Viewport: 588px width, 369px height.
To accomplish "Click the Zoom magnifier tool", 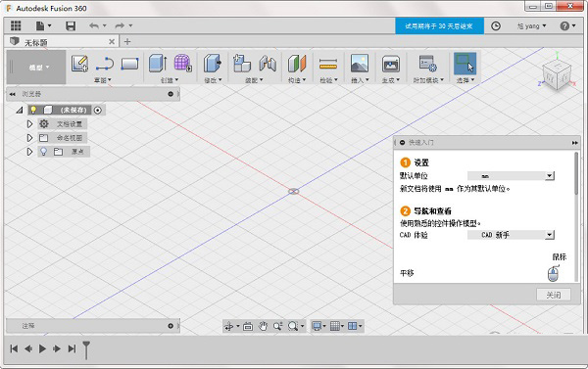I will click(x=278, y=326).
